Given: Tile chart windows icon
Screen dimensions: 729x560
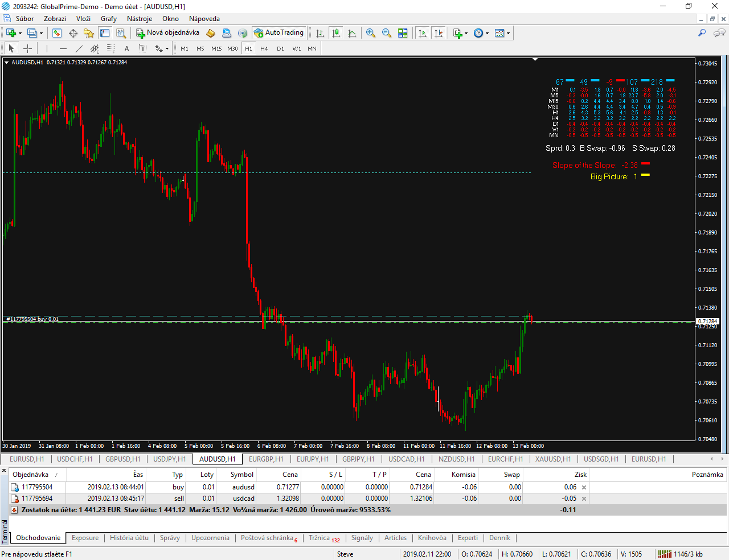Looking at the screenshot, I should tap(403, 33).
